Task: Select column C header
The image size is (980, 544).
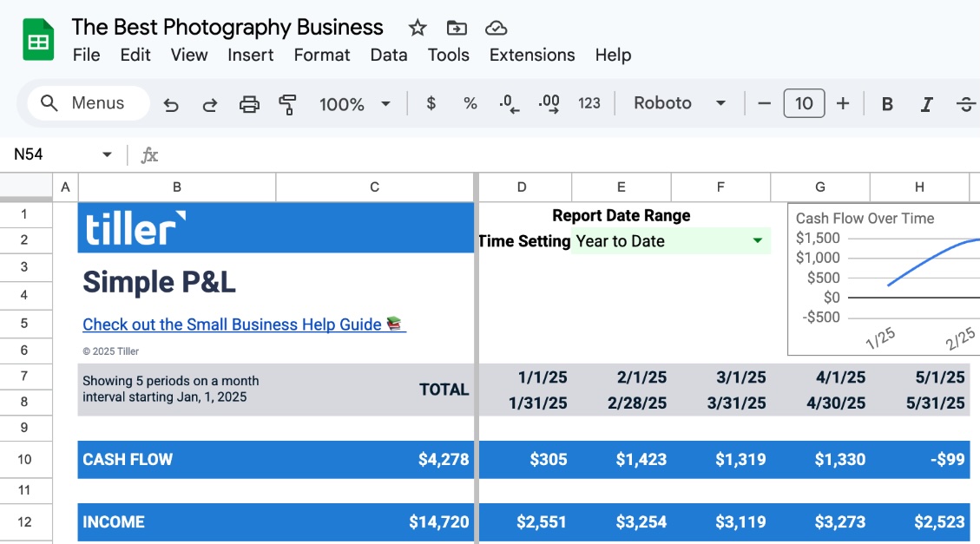Action: [x=374, y=187]
